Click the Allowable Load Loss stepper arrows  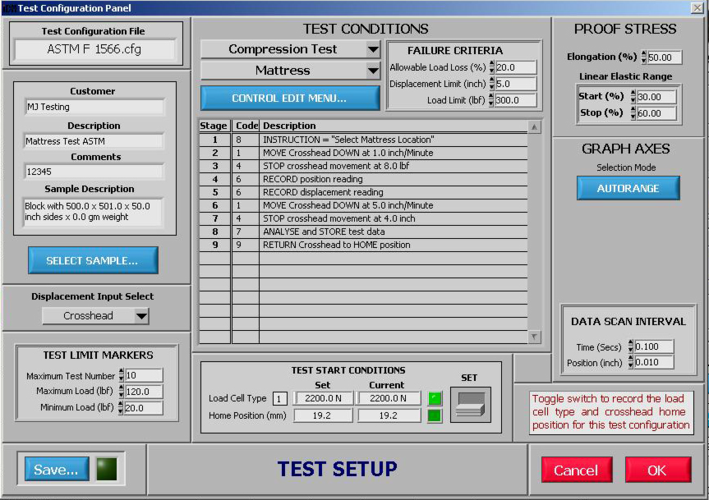pyautogui.click(x=492, y=67)
